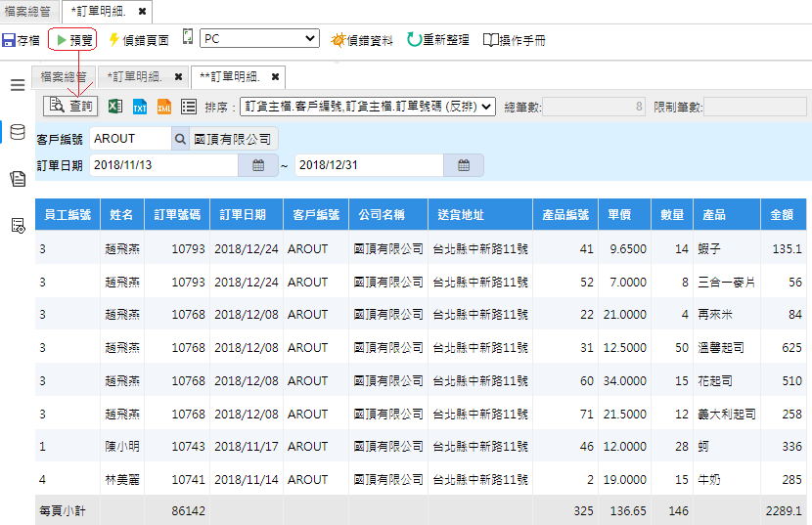Open database icon in sidebar
Screen dimensions: 812x525
[18, 132]
